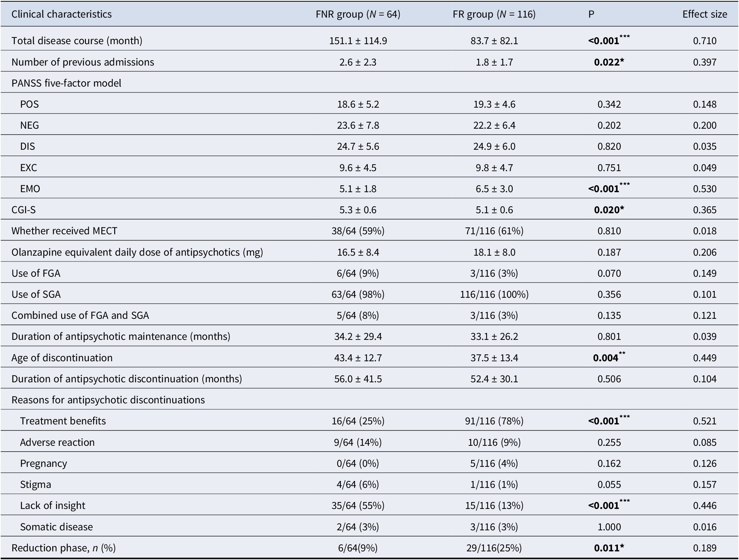Select the Stigma row effect size 0.157
This screenshot has width=739, height=560.
click(x=704, y=484)
